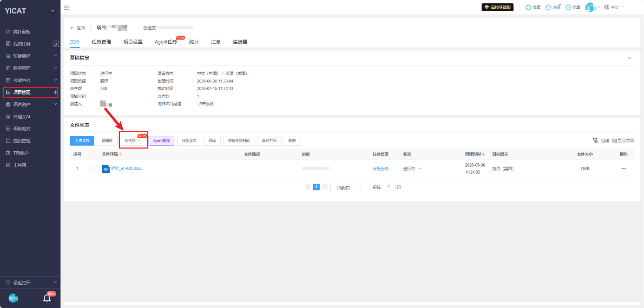Image resolution: width=644 pixels, height=308 pixels.
Task: Click the 返回 back arrow
Action: click(72, 28)
